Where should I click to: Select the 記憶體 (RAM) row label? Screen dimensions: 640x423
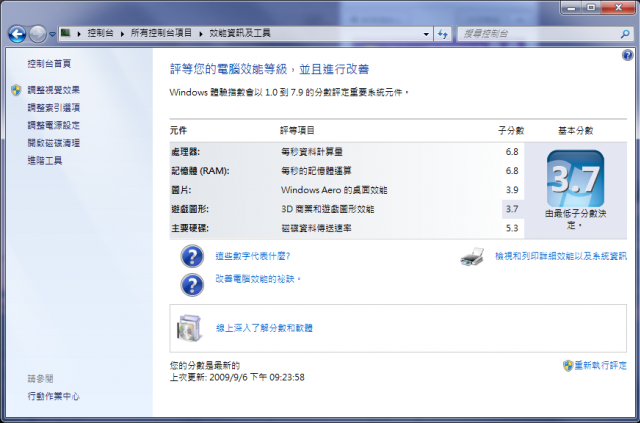(200, 171)
